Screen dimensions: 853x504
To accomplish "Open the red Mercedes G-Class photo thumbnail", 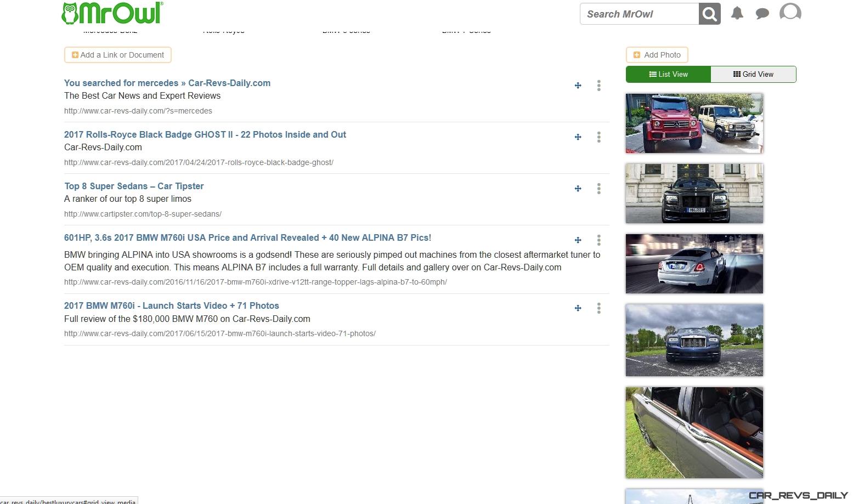I will [694, 123].
